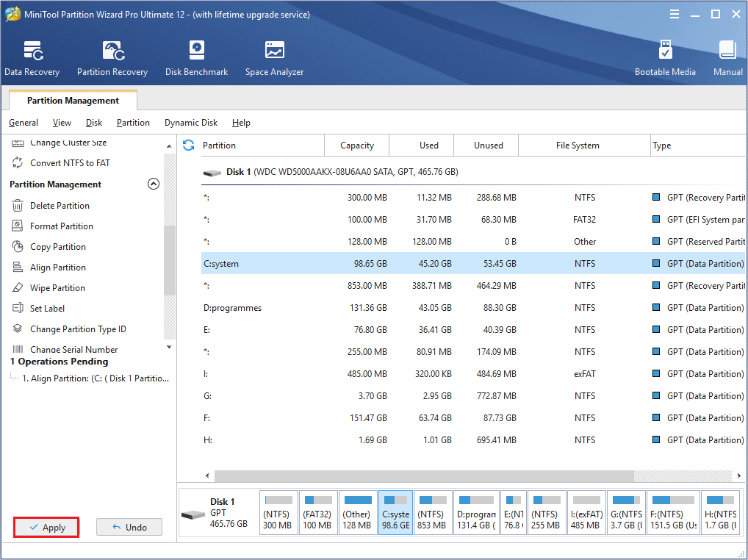Click Wipe Partition eraser icon
748x560 pixels.
18,287
